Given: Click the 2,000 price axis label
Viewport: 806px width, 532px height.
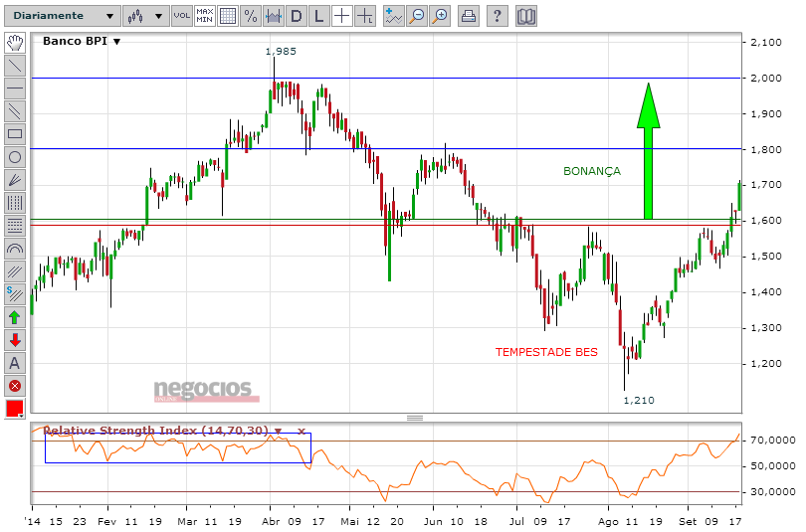Looking at the screenshot, I should coord(766,78).
